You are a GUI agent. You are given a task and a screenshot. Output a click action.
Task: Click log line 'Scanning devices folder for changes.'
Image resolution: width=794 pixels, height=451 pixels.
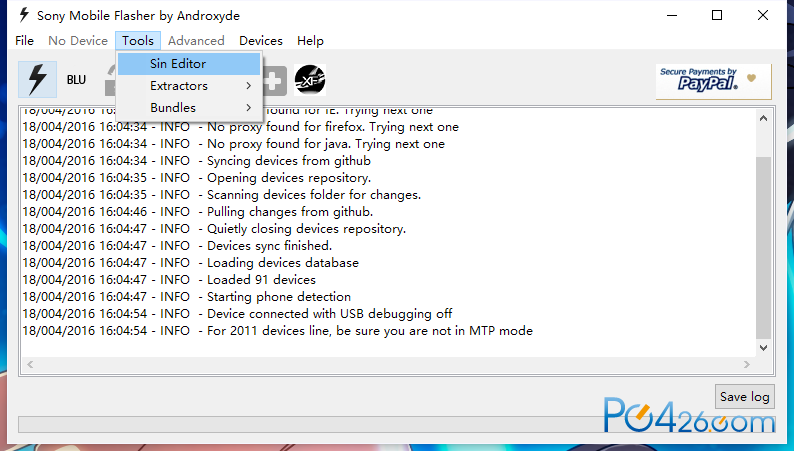(x=222, y=195)
